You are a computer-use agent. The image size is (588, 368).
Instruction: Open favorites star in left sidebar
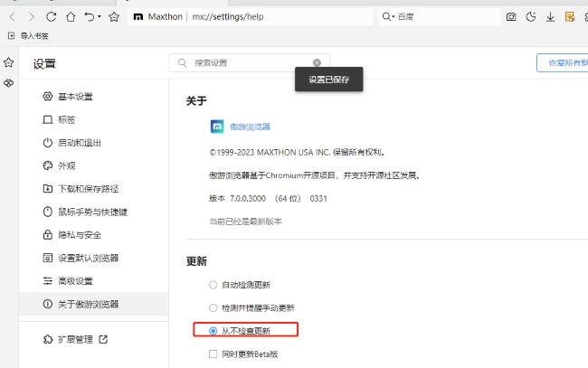tap(8, 62)
